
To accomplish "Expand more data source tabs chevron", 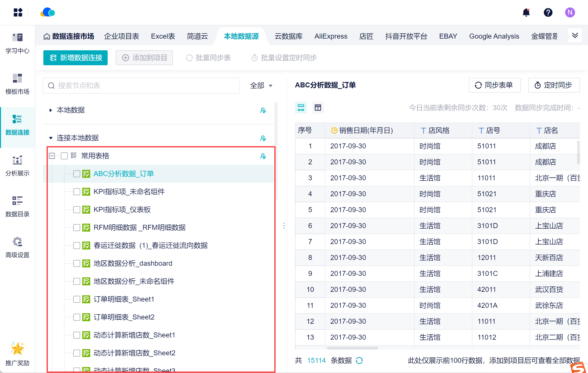I will click(575, 36).
